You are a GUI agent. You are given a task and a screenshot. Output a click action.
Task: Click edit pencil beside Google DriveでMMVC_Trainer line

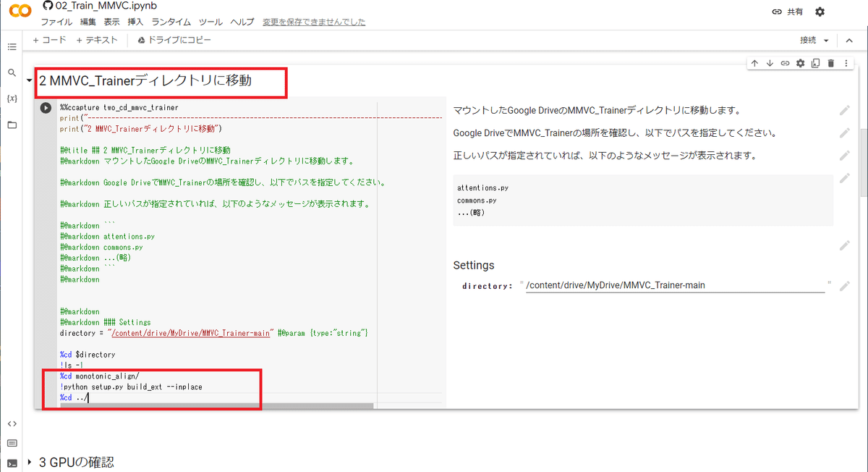[844, 133]
